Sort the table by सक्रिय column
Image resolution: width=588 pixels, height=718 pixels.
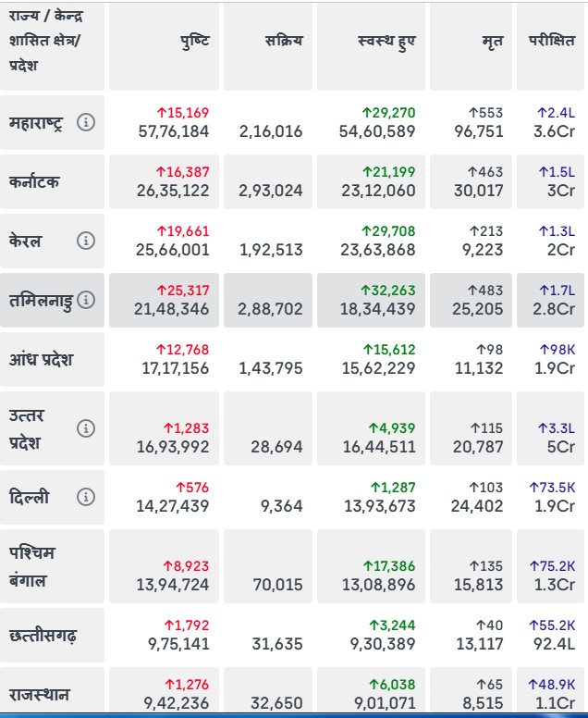click(x=283, y=42)
